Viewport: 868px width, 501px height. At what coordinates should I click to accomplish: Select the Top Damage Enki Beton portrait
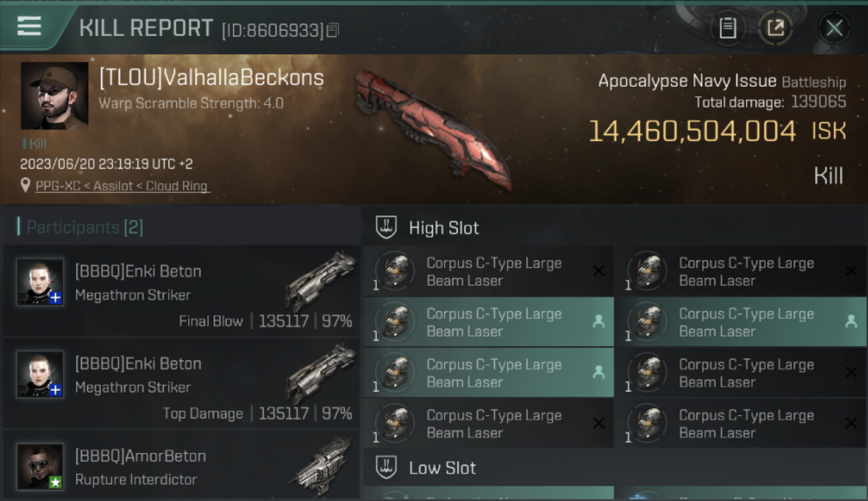(x=40, y=374)
